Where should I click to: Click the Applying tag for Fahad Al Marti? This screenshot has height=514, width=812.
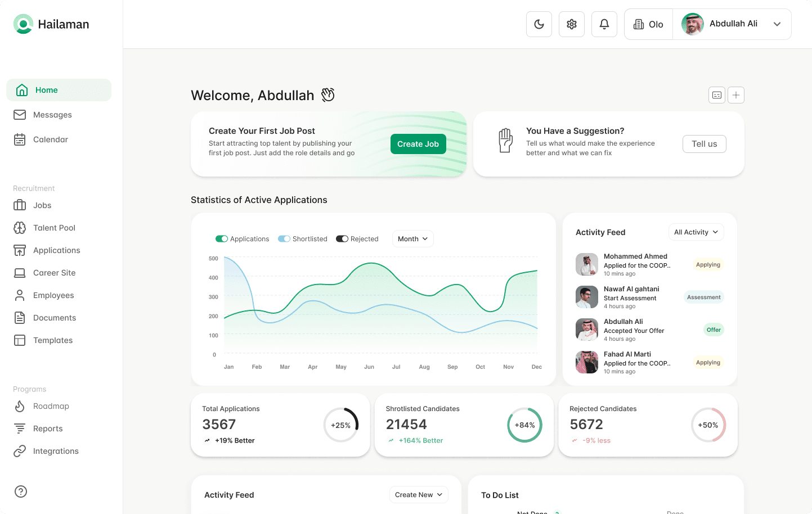pos(708,363)
